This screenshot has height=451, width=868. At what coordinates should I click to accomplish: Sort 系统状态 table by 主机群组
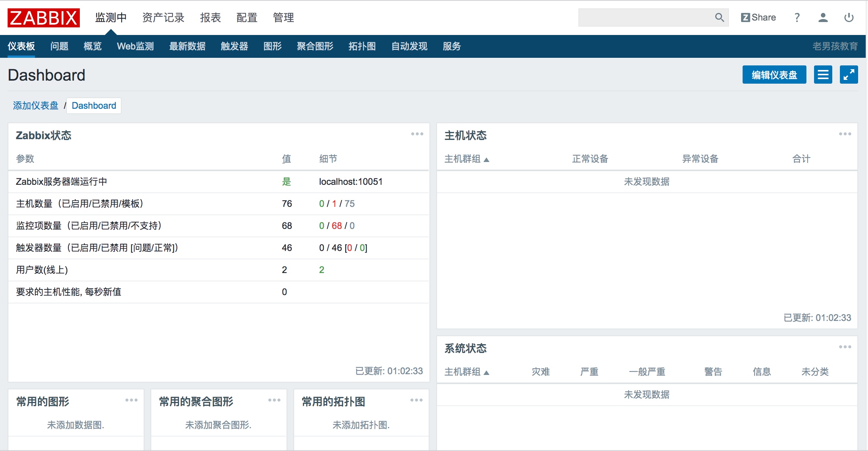tap(467, 372)
